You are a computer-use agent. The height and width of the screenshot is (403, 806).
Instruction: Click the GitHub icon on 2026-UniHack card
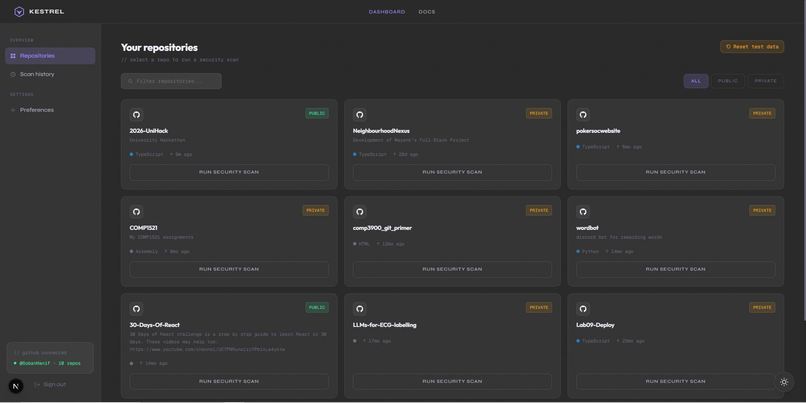(x=136, y=115)
